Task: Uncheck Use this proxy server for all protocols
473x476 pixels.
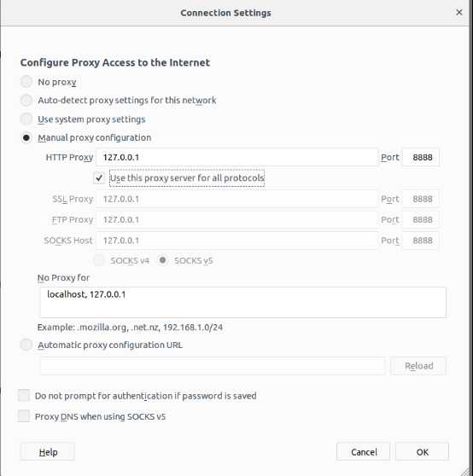Action: (x=99, y=178)
